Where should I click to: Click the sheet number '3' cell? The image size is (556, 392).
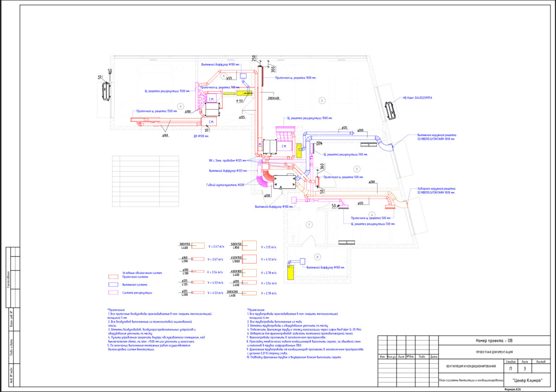[x=524, y=369]
